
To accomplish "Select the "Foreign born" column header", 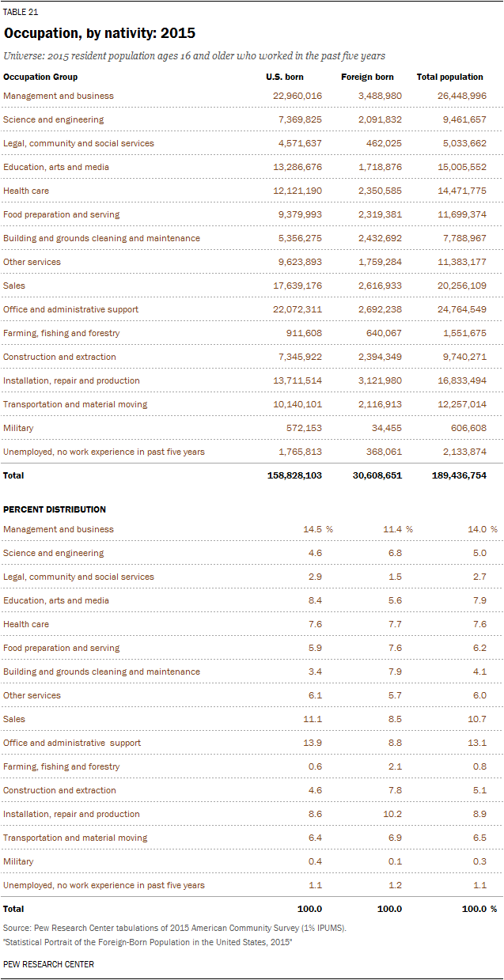I will tap(366, 77).
